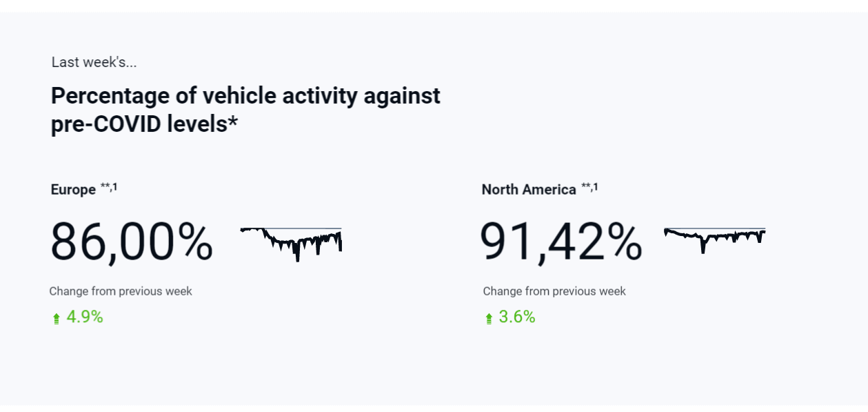The image size is (868, 412).
Task: Select the North America region label
Action: pyautogui.click(x=529, y=190)
